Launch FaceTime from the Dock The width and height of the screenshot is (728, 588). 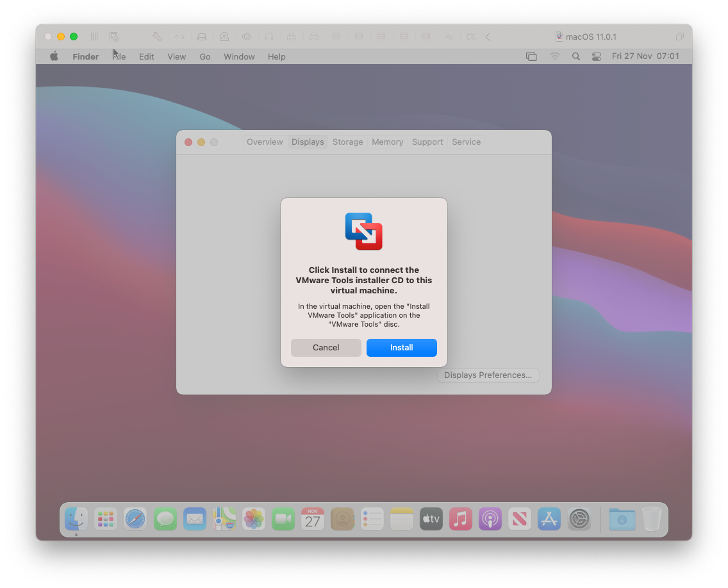tap(283, 519)
